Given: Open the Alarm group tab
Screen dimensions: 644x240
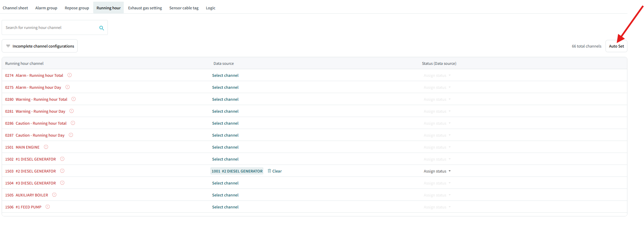Looking at the screenshot, I should pyautogui.click(x=46, y=8).
